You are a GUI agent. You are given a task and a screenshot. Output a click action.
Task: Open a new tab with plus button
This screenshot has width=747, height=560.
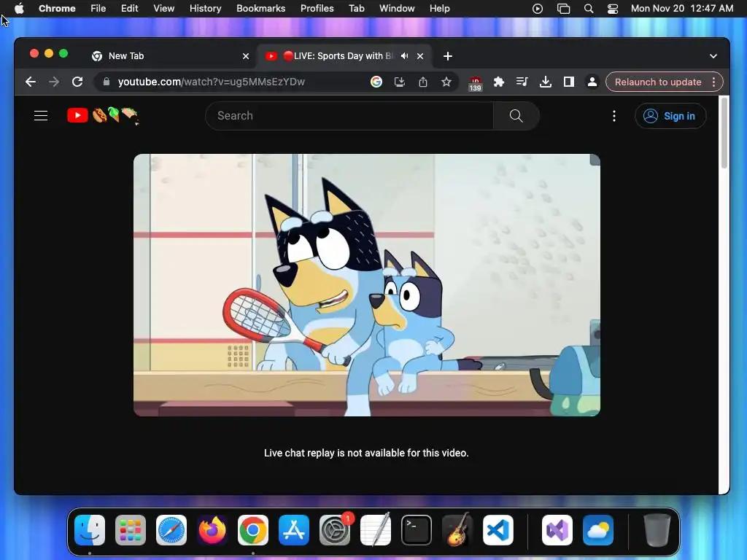[448, 56]
